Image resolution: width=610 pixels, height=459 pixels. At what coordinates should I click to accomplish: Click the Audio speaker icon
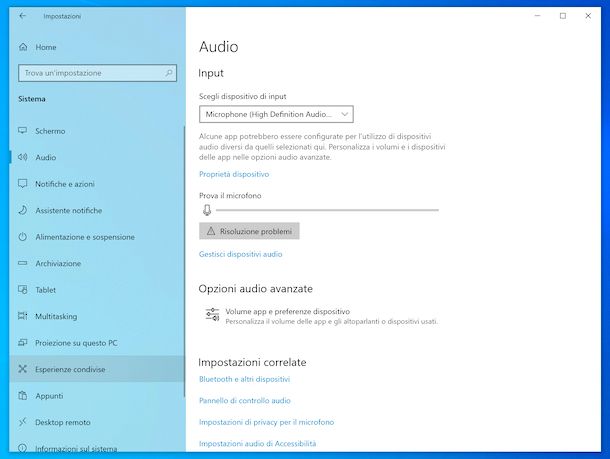23,157
